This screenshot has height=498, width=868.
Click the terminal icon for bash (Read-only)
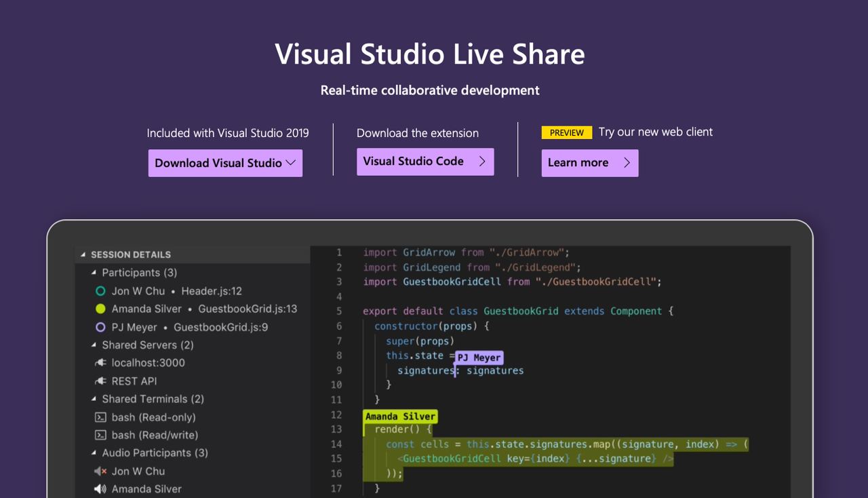point(100,417)
